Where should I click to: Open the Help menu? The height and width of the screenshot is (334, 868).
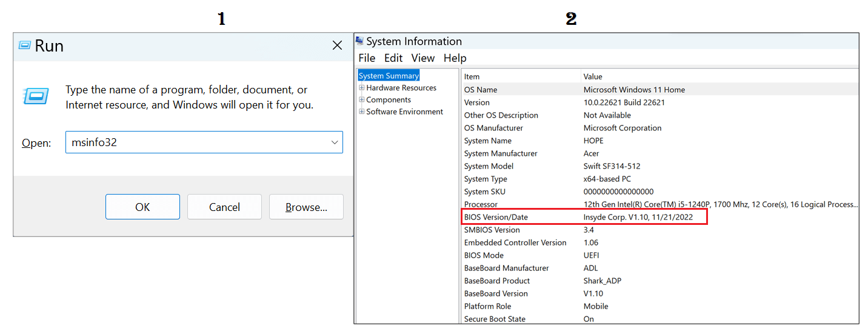click(x=455, y=58)
